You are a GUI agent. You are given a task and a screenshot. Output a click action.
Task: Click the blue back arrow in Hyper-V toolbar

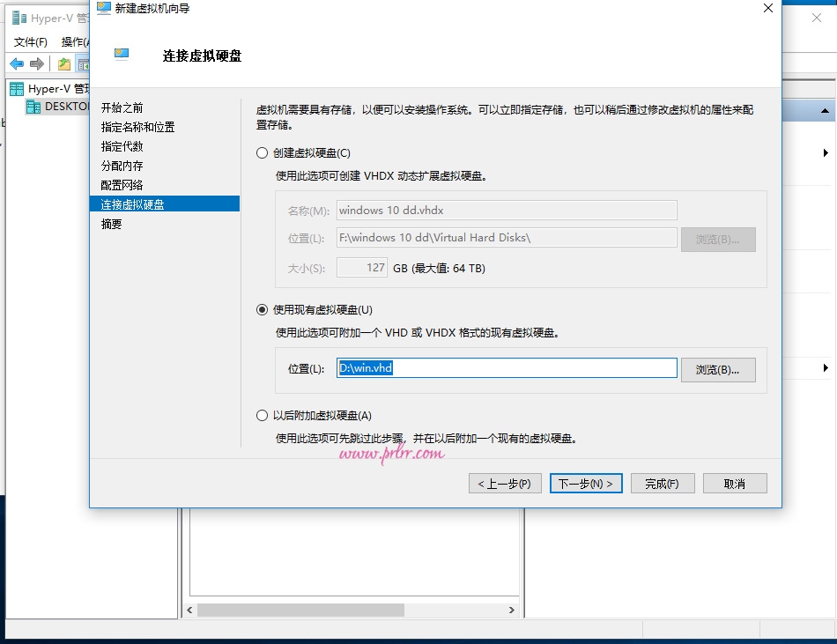pos(16,63)
